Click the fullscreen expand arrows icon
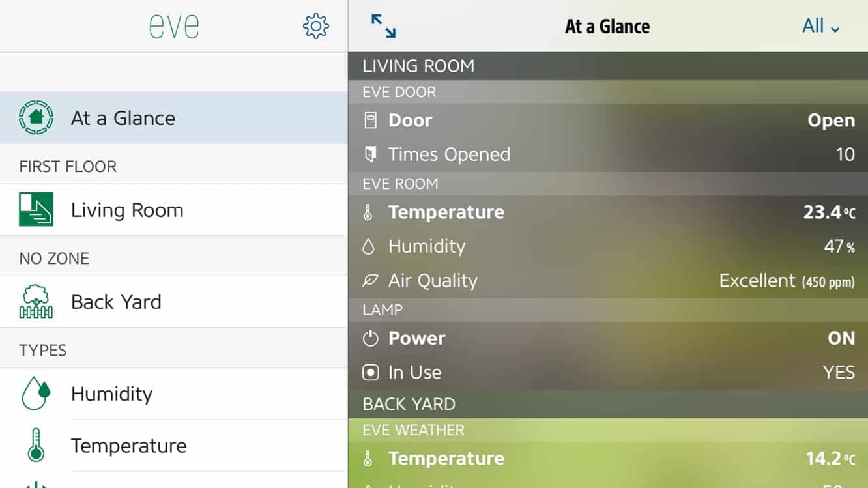The image size is (868, 488). [383, 26]
